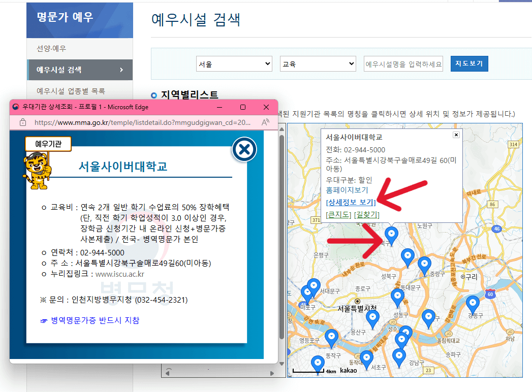
Task: Open www.iscu.ac.kr link in popup
Action: coord(120,274)
